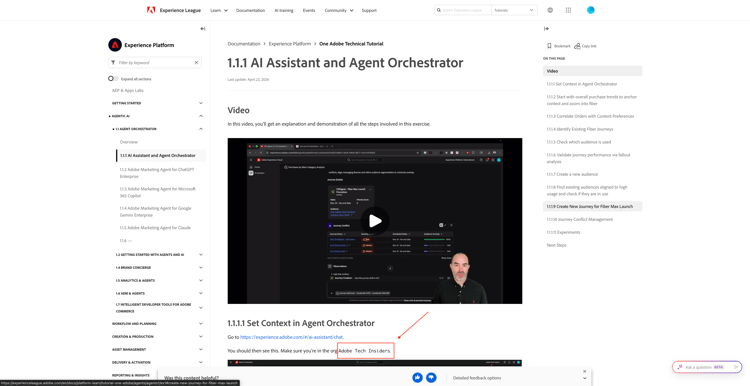Screen dimensions: 750x386
Task: Click the Adobe logo in the header
Action: click(x=151, y=10)
